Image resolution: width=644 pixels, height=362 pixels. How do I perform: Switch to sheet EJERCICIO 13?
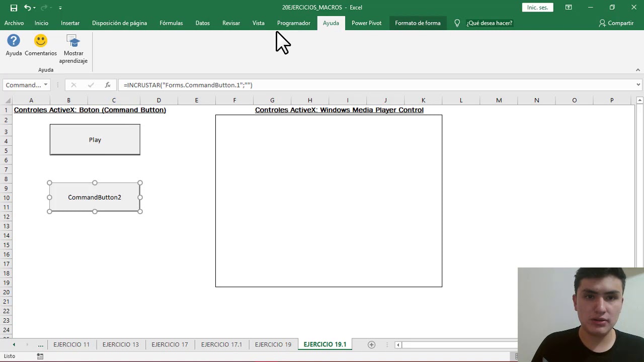click(121, 344)
